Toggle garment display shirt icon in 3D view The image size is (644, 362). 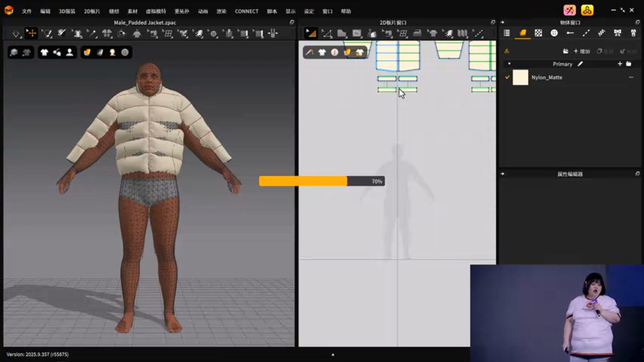(x=44, y=52)
